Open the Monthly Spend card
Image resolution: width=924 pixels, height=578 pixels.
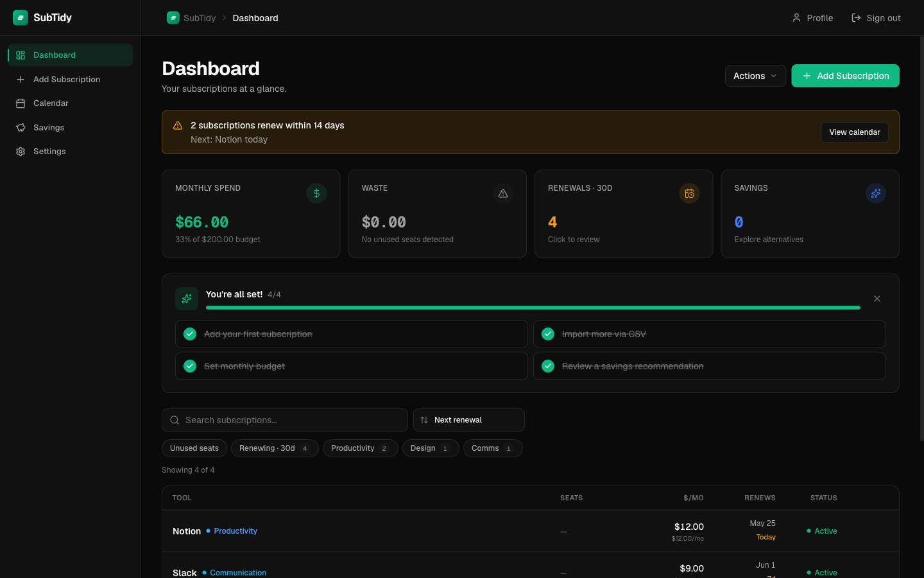[x=251, y=214]
